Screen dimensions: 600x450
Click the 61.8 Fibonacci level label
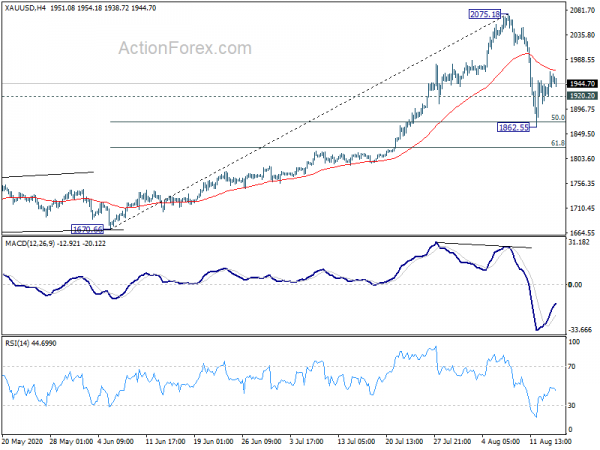558,143
